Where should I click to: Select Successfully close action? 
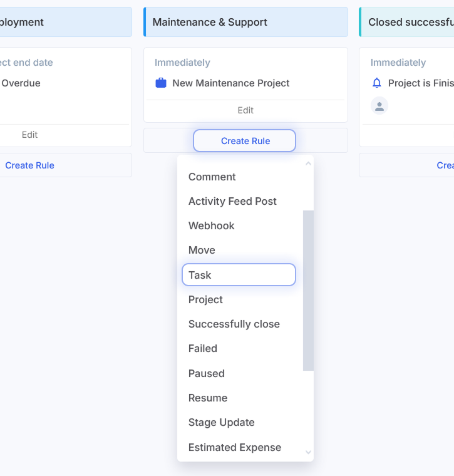pos(234,324)
